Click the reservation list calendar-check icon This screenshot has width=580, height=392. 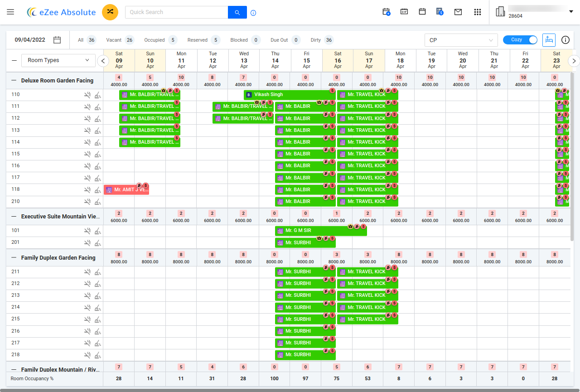(404, 12)
